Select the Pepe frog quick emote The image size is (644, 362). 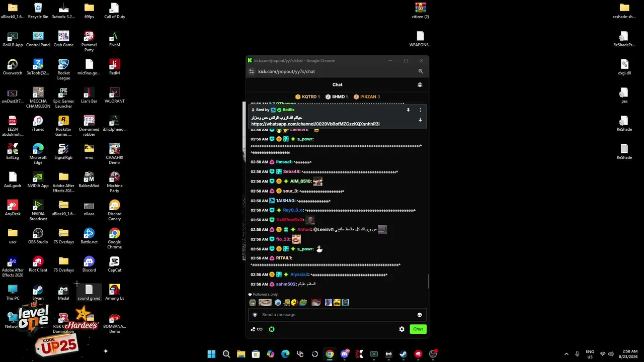click(303, 302)
